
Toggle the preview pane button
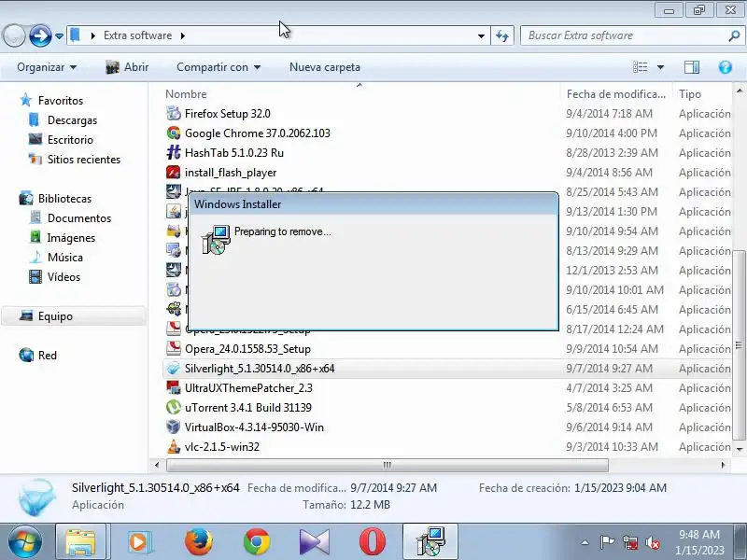click(692, 67)
